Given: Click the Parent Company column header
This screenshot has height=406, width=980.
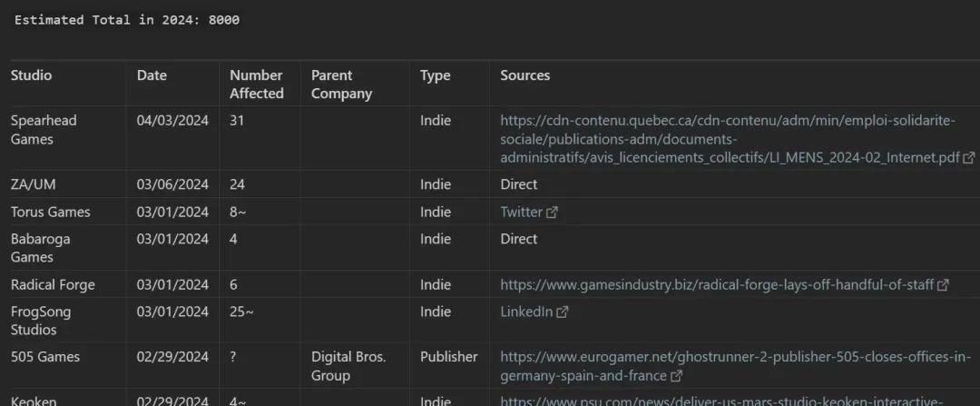Looking at the screenshot, I should 341,84.
